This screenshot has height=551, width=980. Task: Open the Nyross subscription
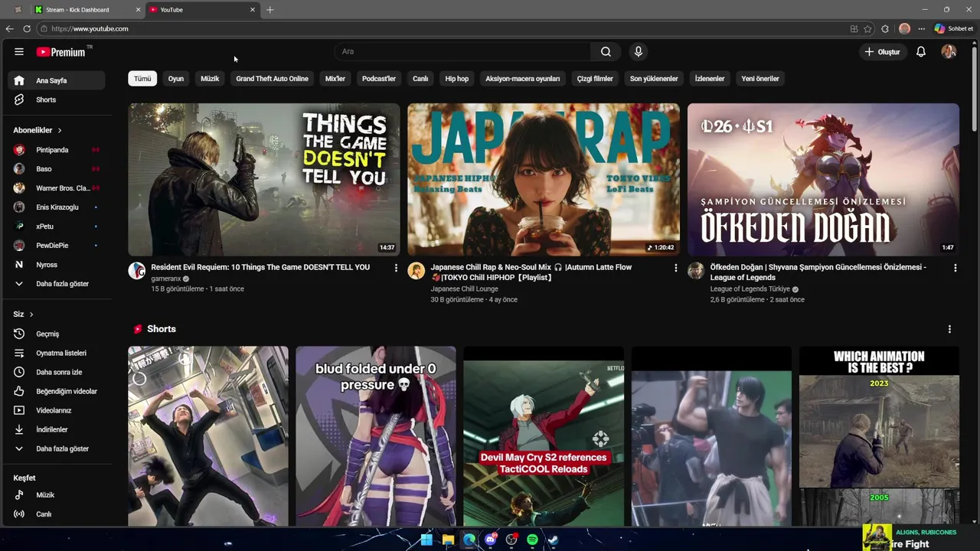57,265
